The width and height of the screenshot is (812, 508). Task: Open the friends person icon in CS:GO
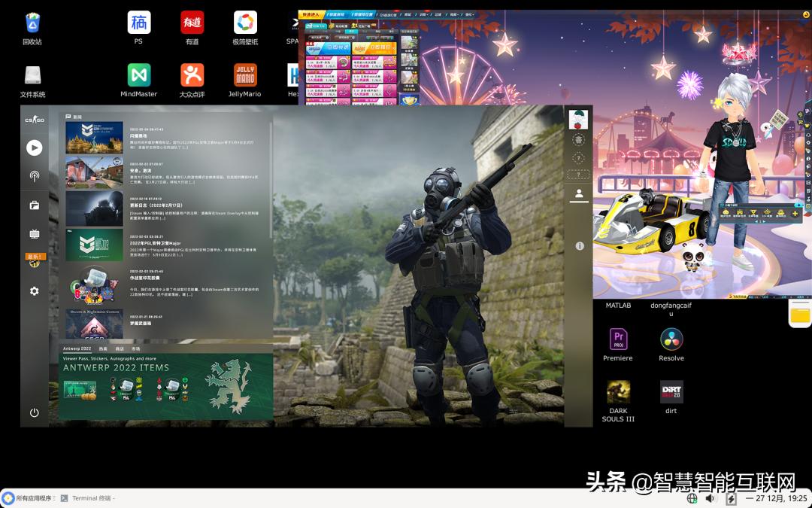point(579,194)
